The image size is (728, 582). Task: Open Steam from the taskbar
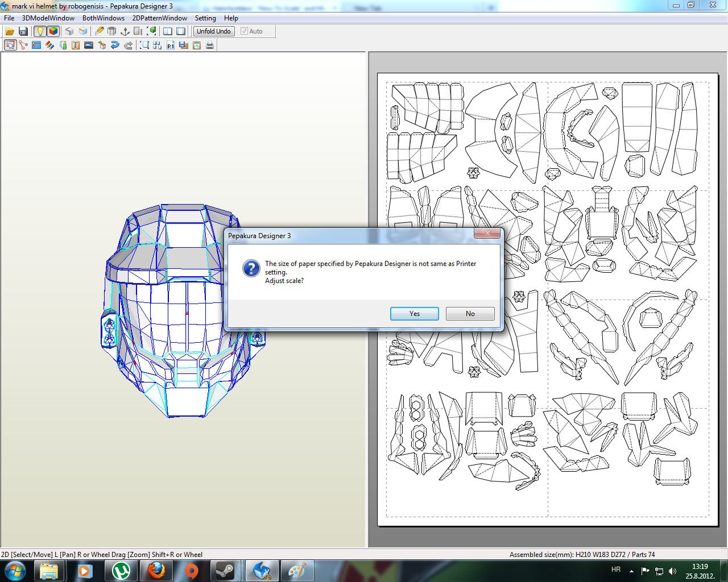pos(226,571)
